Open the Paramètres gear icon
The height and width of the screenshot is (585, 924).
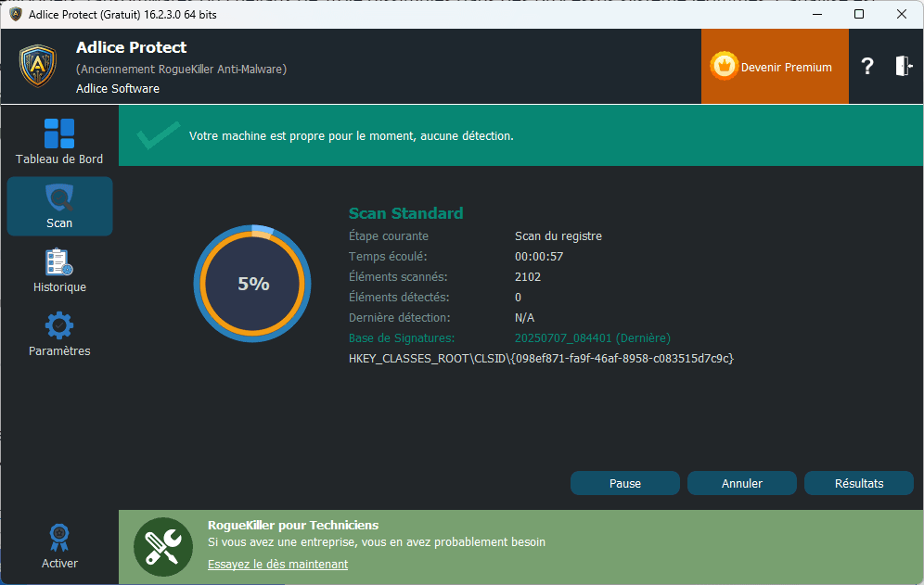pyautogui.click(x=59, y=325)
